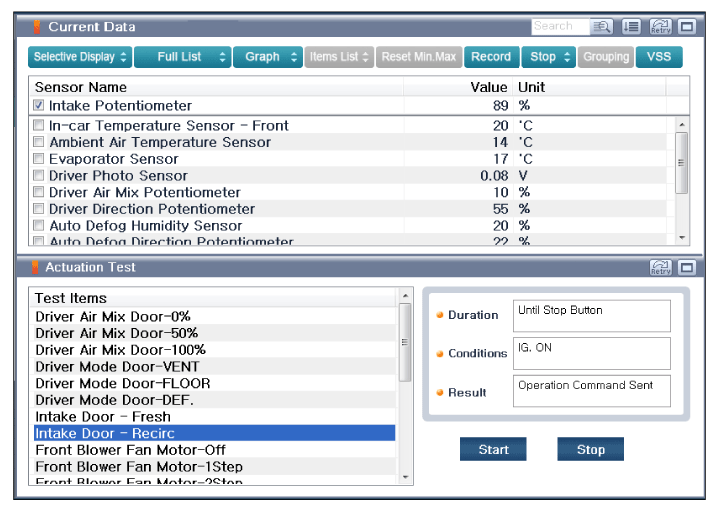Click the search magnifier icon in Current Data

(602, 27)
